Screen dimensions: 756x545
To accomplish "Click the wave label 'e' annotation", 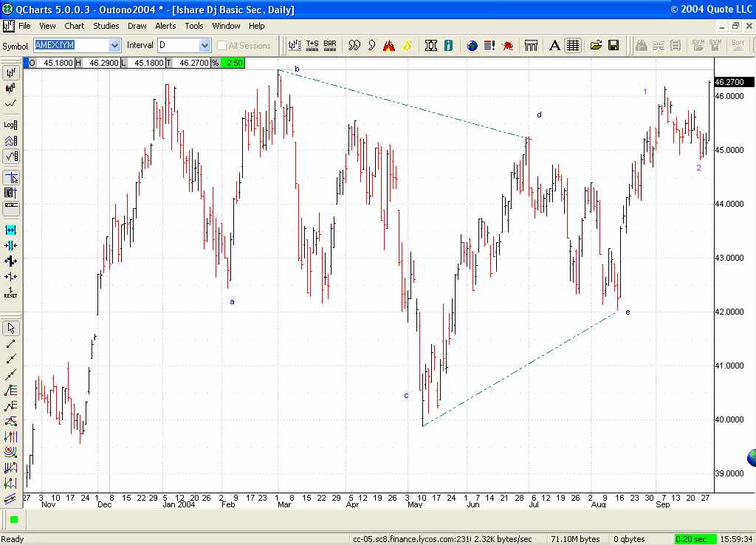I will point(628,312).
